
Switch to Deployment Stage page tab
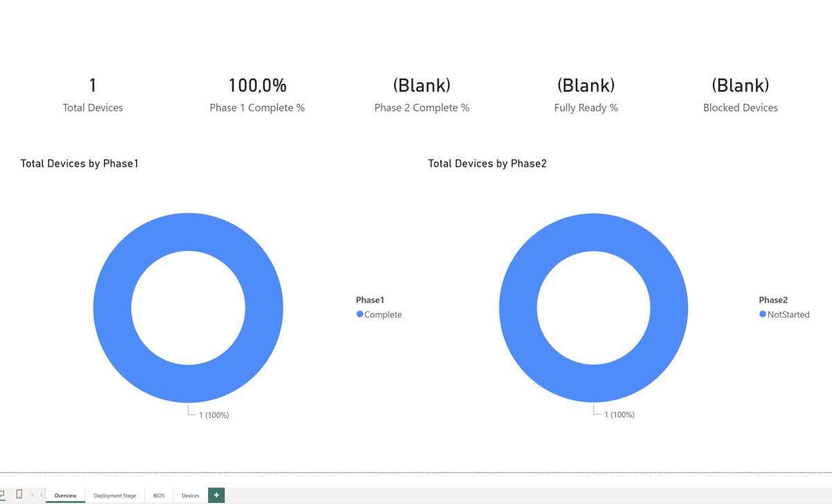click(115, 495)
